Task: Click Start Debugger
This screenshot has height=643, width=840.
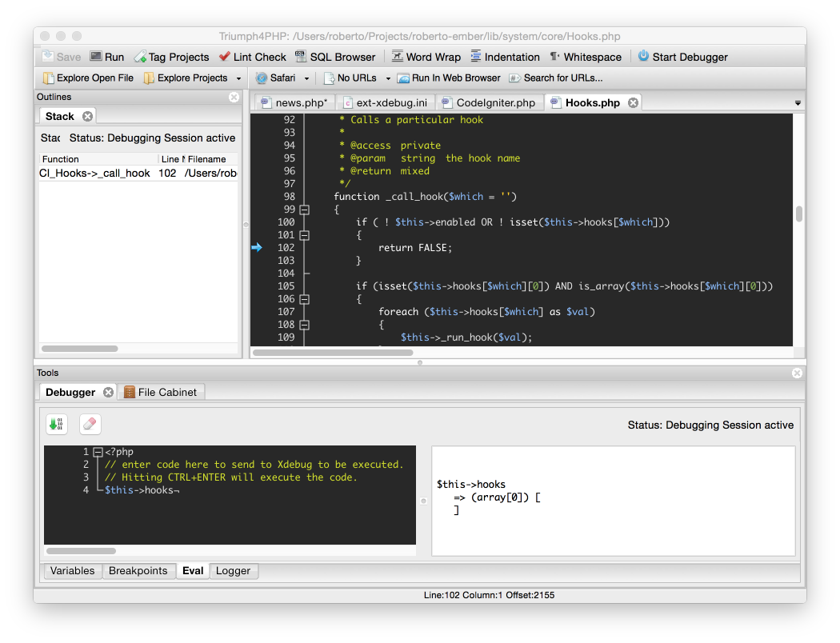Action: point(682,57)
